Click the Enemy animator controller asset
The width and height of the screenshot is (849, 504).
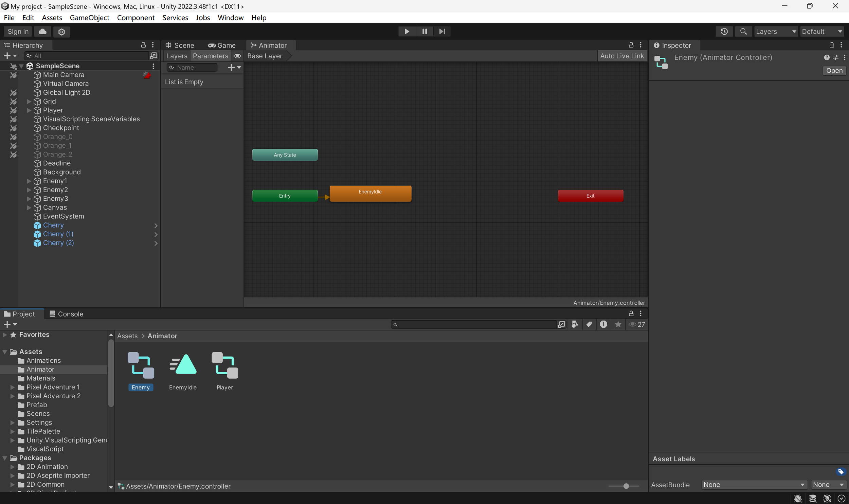click(x=141, y=366)
